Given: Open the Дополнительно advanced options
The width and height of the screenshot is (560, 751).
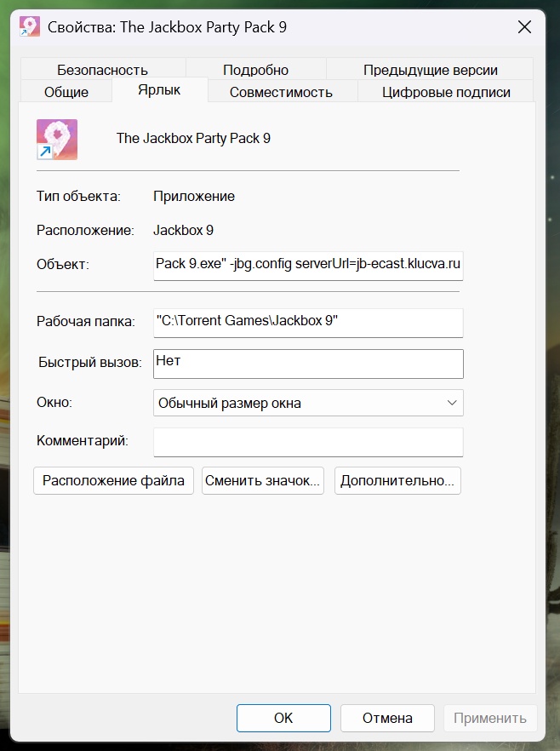Looking at the screenshot, I should click(397, 480).
